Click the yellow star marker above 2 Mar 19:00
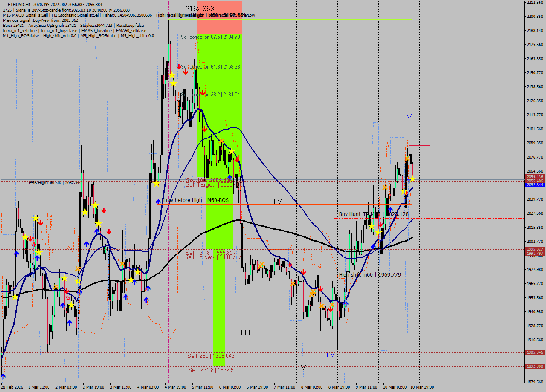This screenshot has height=392, width=546. point(96,205)
